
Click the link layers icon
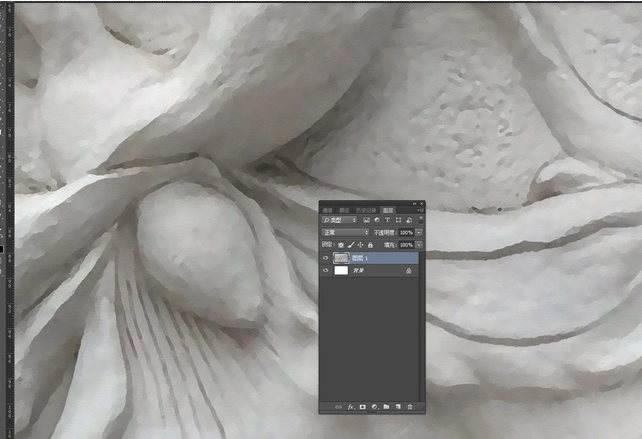[337, 407]
